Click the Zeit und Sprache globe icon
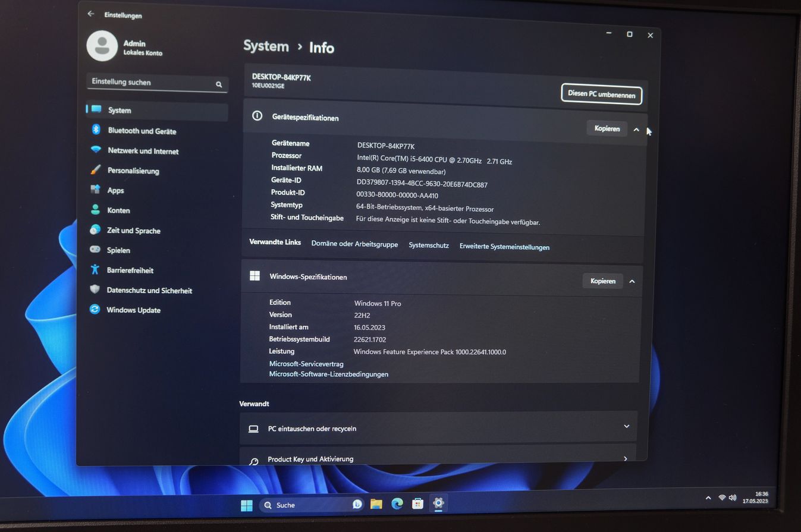Viewport: 801px width, 532px height. click(x=95, y=229)
